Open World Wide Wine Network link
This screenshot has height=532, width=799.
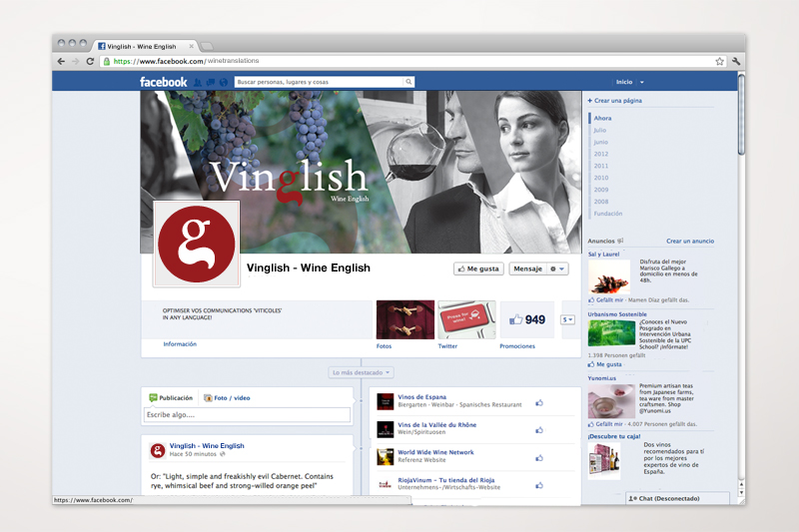tap(435, 452)
